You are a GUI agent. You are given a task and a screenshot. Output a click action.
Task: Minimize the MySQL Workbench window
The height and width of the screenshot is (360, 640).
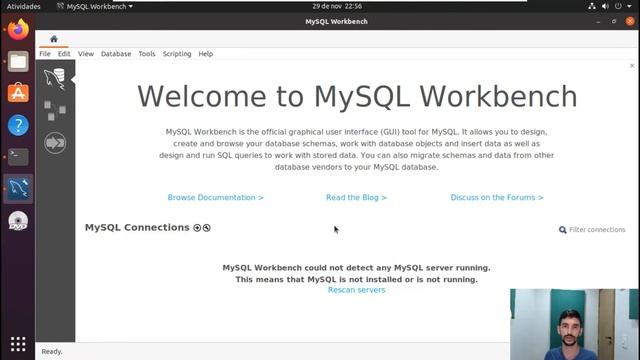[598, 22]
